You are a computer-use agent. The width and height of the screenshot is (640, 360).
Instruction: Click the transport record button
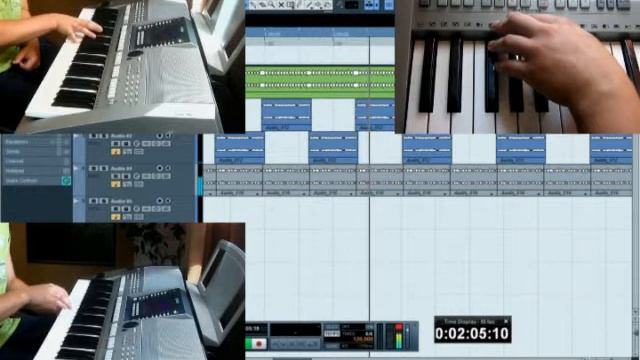click(x=258, y=344)
